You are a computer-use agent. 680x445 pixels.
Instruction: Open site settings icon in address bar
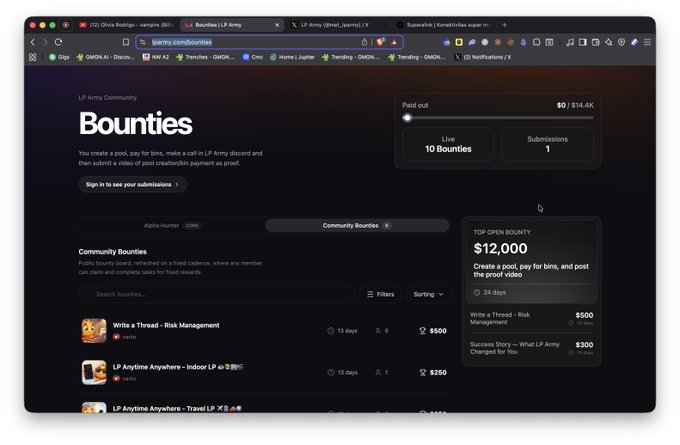[143, 42]
